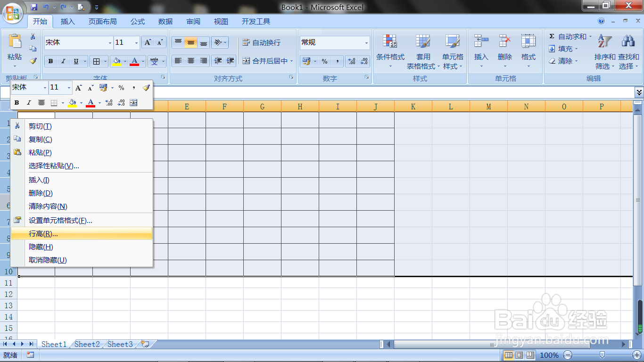The height and width of the screenshot is (362, 644).
Task: Increase font size in the ribbon
Action: coord(148,42)
